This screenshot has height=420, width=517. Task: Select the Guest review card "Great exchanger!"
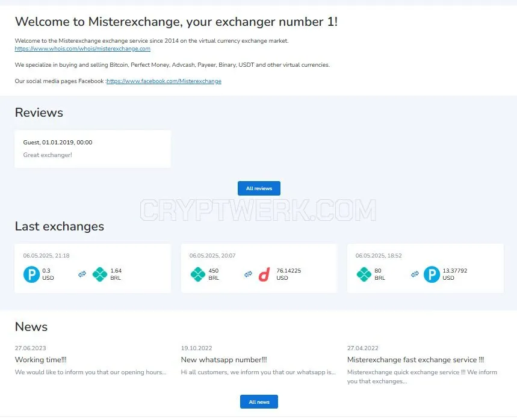93,149
